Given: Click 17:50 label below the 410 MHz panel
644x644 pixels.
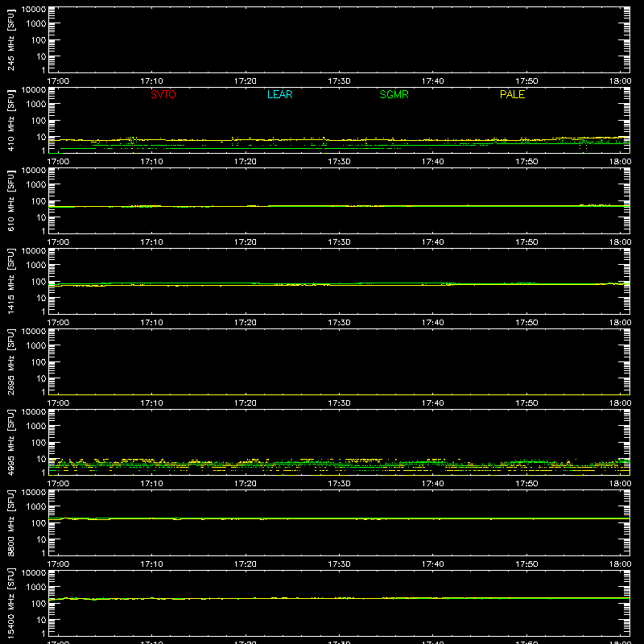Looking at the screenshot, I should [x=526, y=162].
